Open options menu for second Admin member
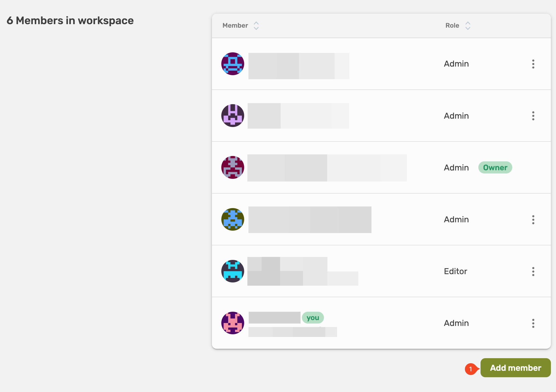 [x=533, y=116]
